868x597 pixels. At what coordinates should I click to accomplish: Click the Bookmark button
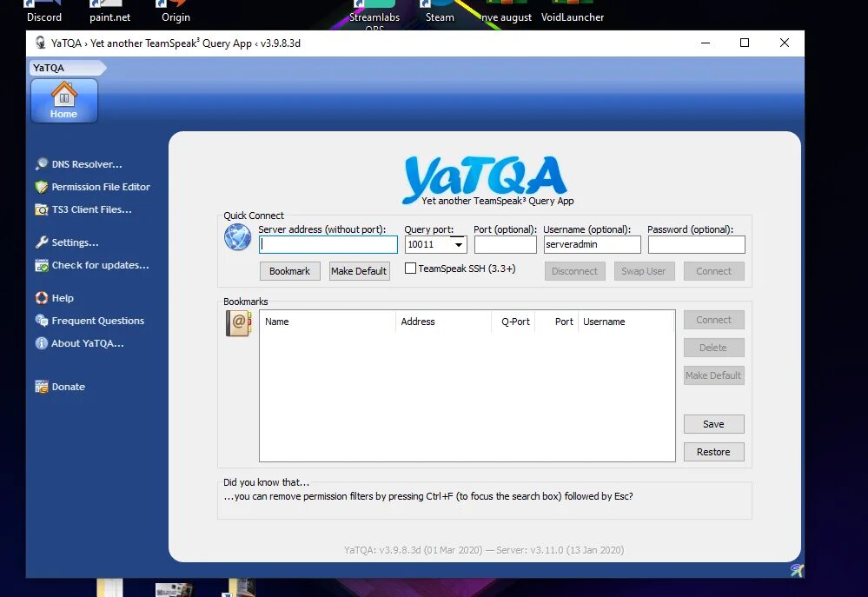[289, 271]
